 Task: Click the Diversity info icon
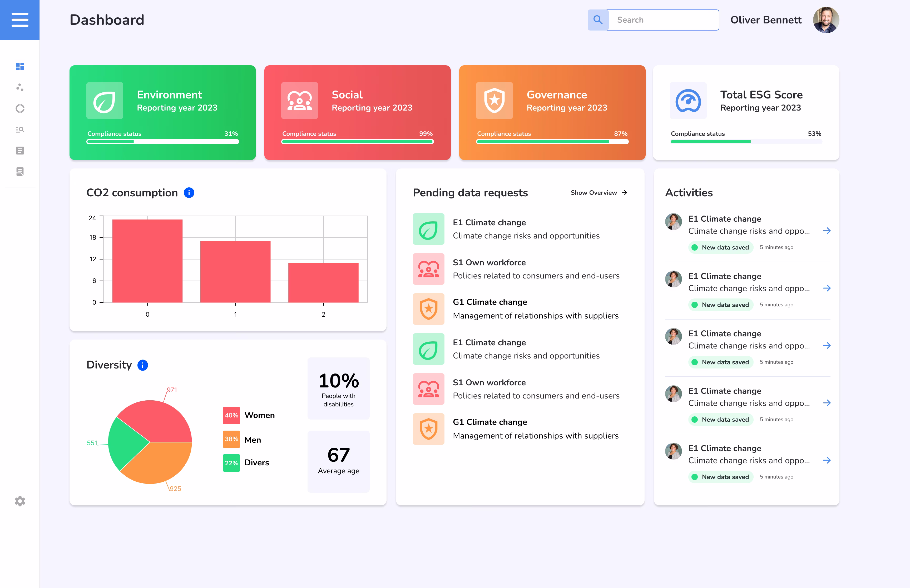[143, 365]
